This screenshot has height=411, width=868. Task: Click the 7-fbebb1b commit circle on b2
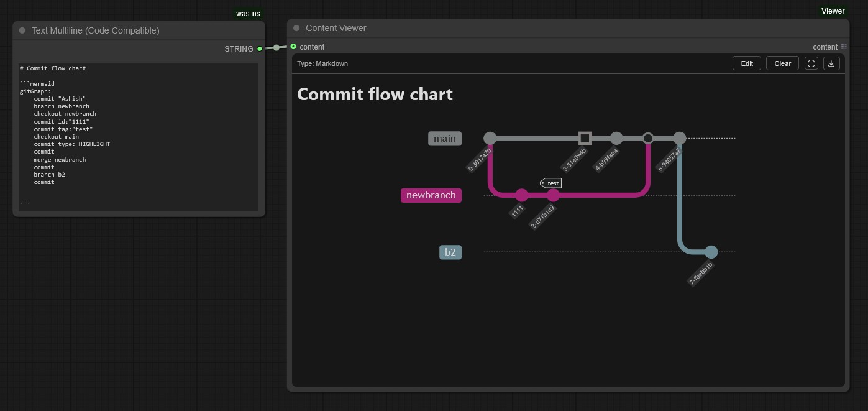coord(711,252)
